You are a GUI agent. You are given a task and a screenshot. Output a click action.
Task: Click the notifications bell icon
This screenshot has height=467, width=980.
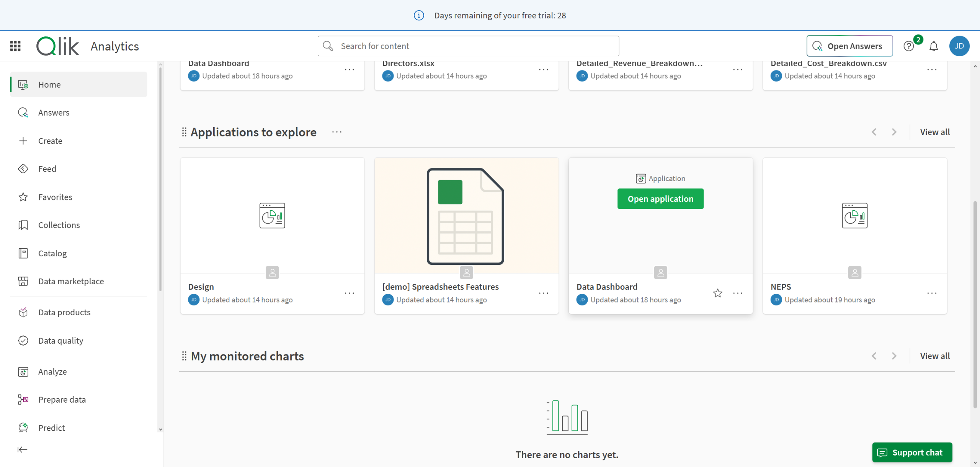[x=934, y=46]
